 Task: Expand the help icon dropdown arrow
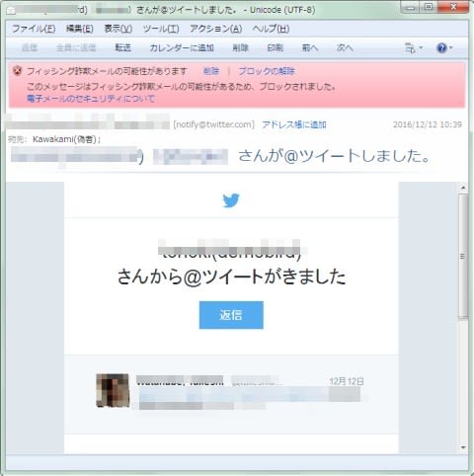click(x=451, y=48)
